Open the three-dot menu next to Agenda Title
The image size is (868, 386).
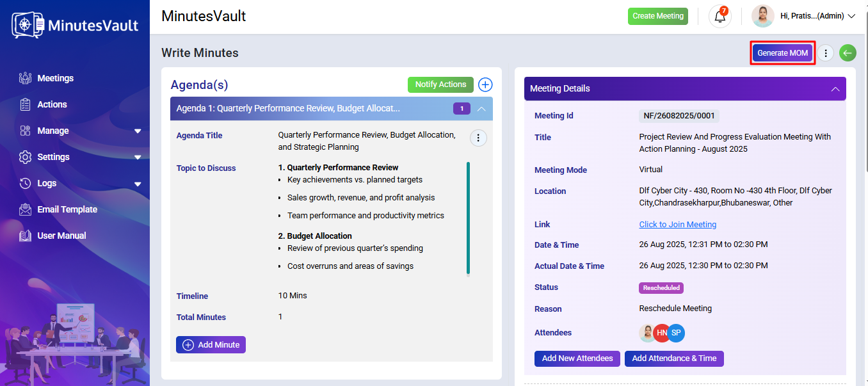479,138
